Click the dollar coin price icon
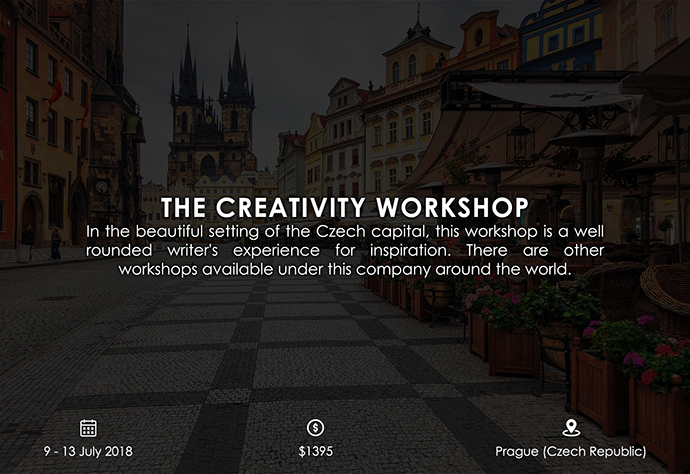This screenshot has height=474, width=690. tap(316, 428)
